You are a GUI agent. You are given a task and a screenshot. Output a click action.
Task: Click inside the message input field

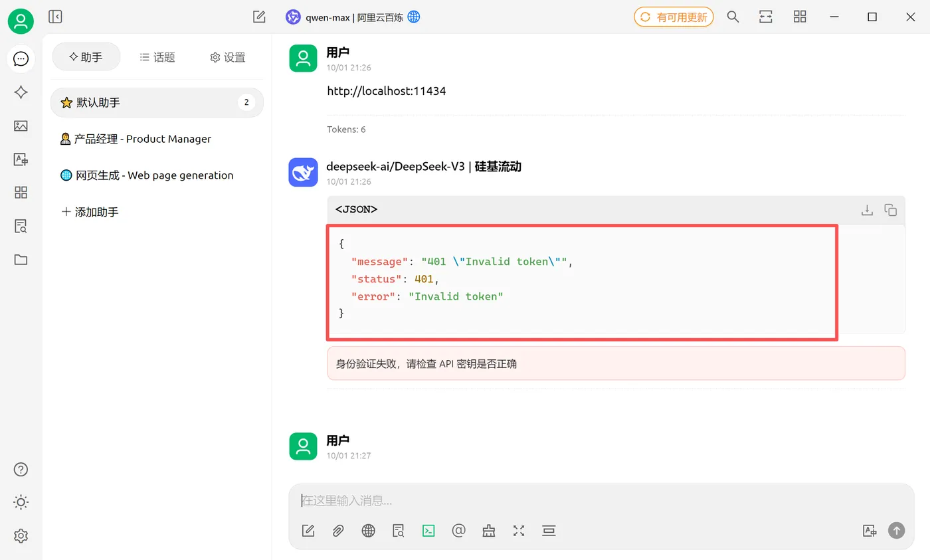(x=598, y=500)
